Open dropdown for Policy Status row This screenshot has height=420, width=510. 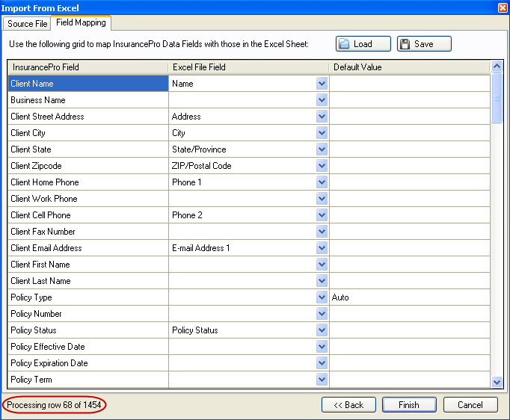coord(322,330)
